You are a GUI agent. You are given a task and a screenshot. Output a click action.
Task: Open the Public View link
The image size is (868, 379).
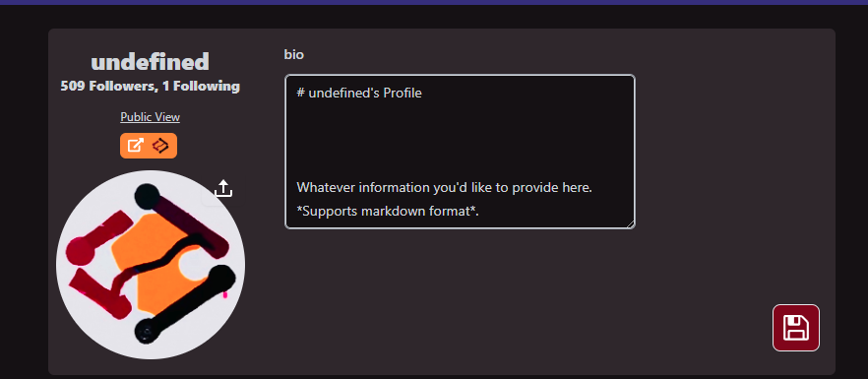pyautogui.click(x=150, y=117)
